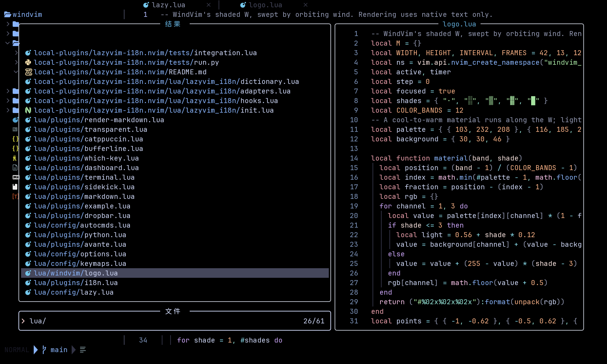This screenshot has width=607, height=364.
Task: Click the license key icon in the sidebar
Action: [x=15, y=158]
